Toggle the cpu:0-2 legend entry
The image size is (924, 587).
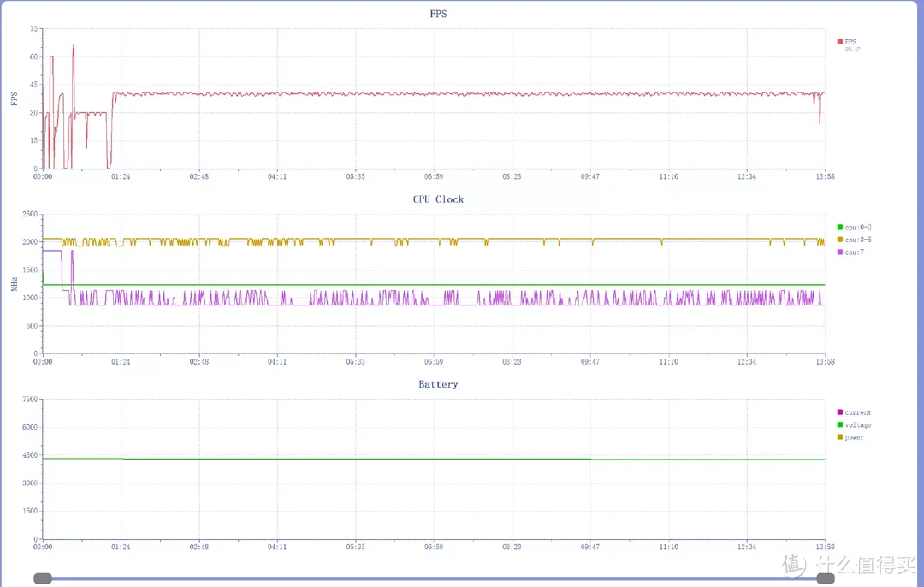coord(854,227)
